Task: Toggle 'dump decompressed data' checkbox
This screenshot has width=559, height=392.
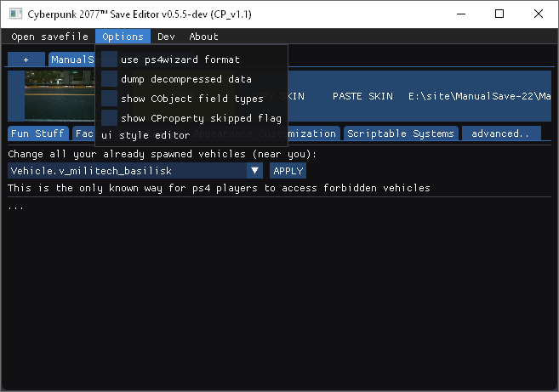Action: (109, 79)
